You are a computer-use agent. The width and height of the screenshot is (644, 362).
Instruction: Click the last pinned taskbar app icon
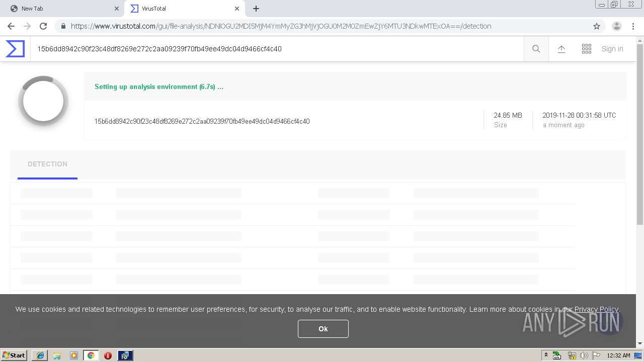point(125,355)
